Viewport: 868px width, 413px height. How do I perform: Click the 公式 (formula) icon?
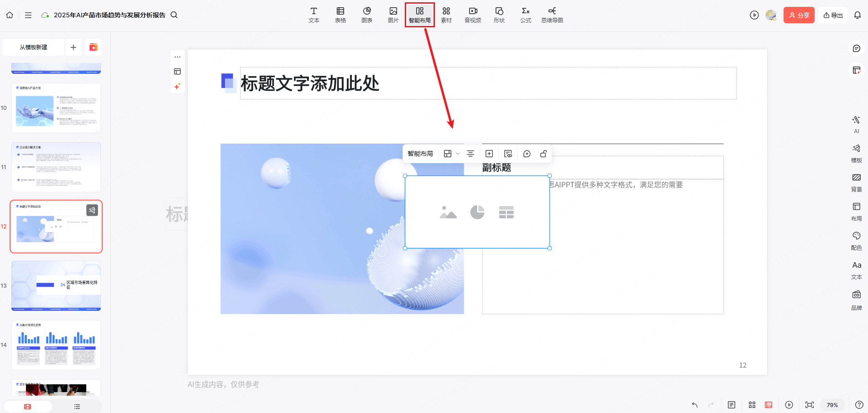click(525, 15)
